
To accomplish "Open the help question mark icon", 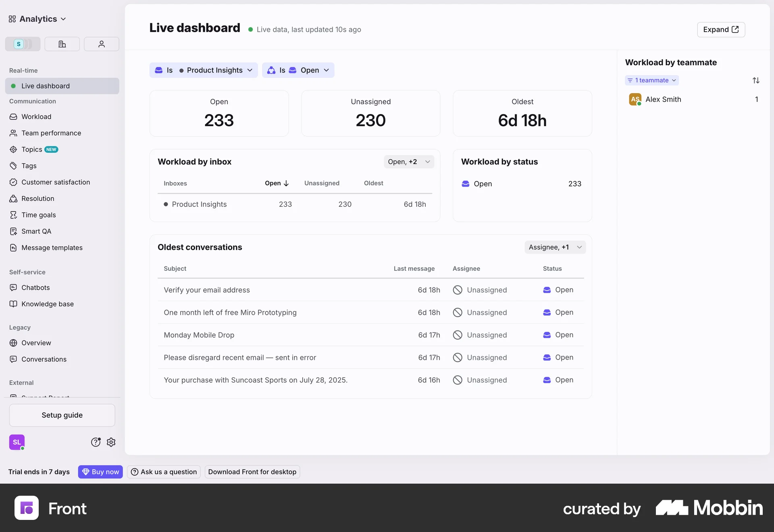I will [96, 442].
